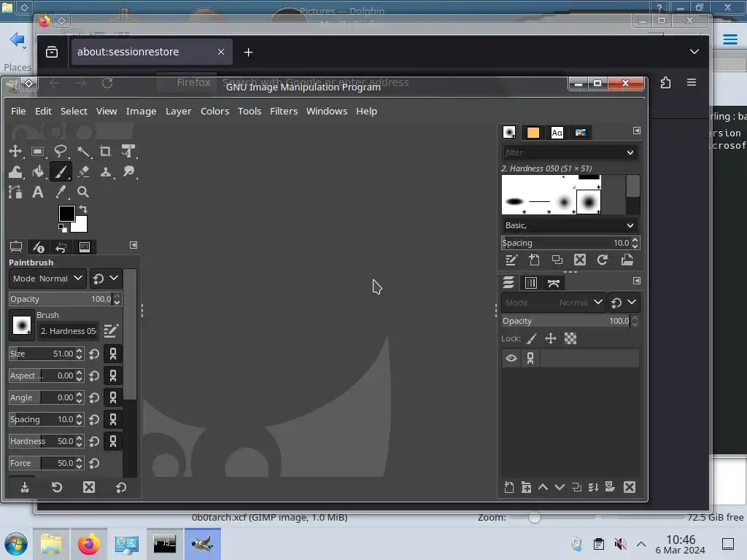
Task: Click the brush preview thumbnail in tool options
Action: pos(21,326)
